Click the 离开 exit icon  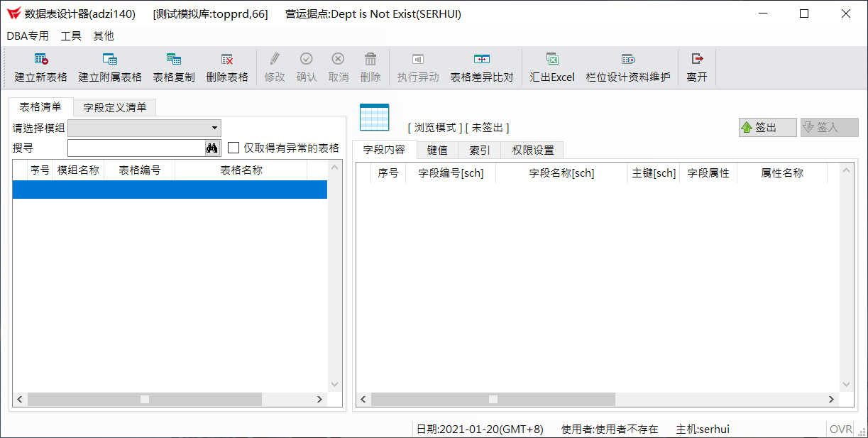[x=697, y=59]
